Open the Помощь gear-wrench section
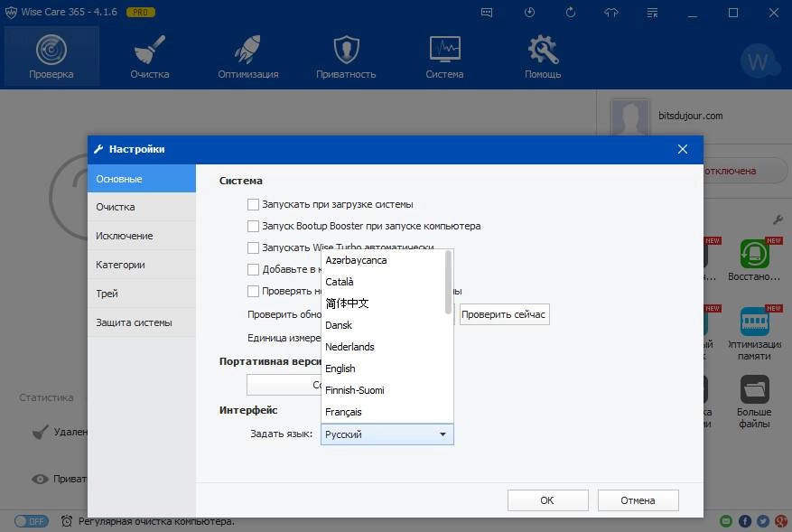 click(x=543, y=56)
